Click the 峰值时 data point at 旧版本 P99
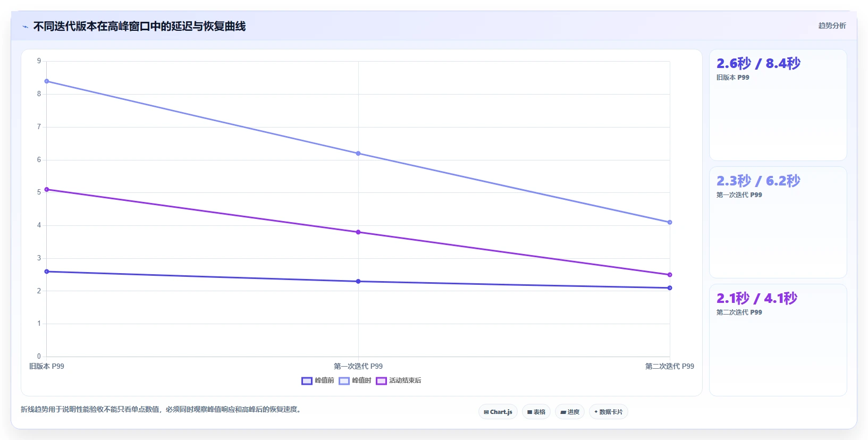Viewport: 868px width, 440px height. (47, 81)
